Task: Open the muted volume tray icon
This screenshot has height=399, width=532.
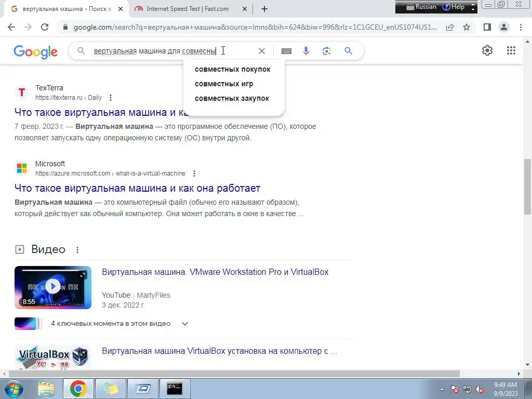Action: tap(480, 390)
